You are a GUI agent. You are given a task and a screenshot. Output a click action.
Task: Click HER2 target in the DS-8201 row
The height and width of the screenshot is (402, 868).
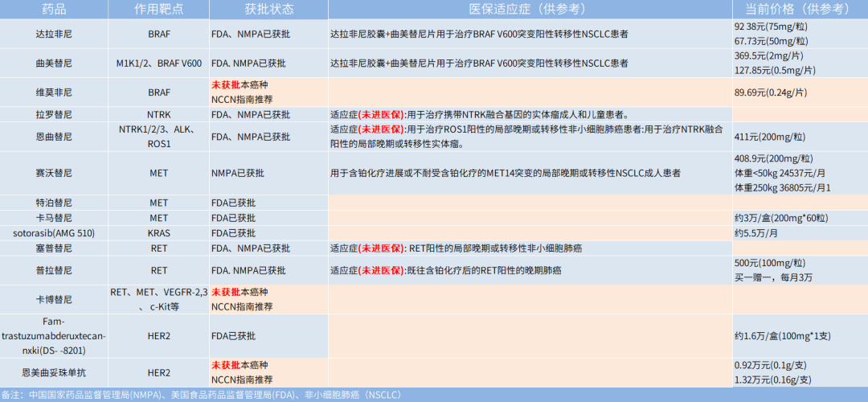coord(159,336)
